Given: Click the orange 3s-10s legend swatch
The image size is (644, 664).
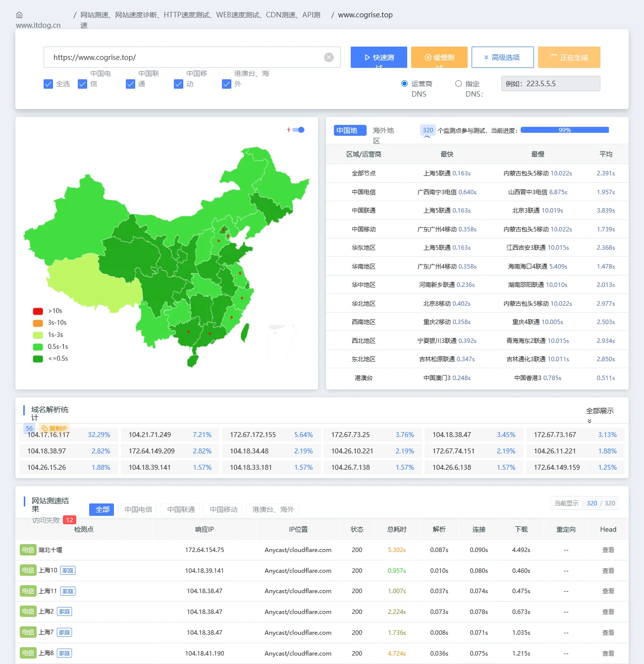Looking at the screenshot, I should (38, 323).
